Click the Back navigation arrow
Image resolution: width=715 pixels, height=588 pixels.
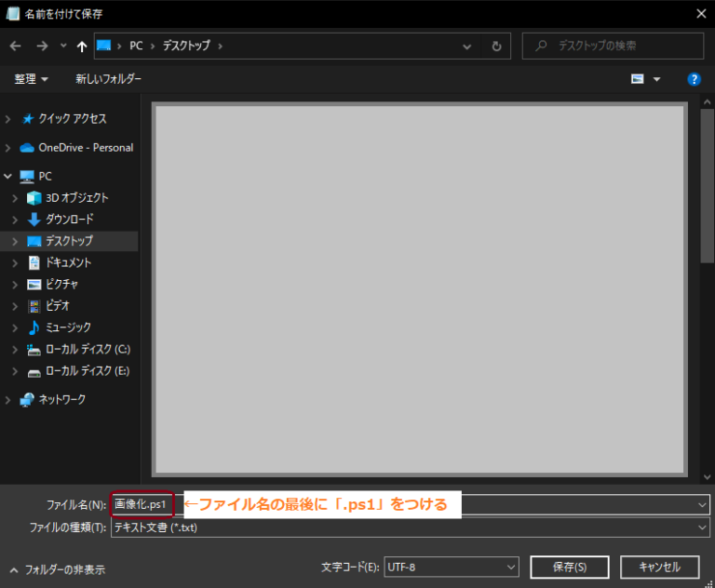coord(16,46)
